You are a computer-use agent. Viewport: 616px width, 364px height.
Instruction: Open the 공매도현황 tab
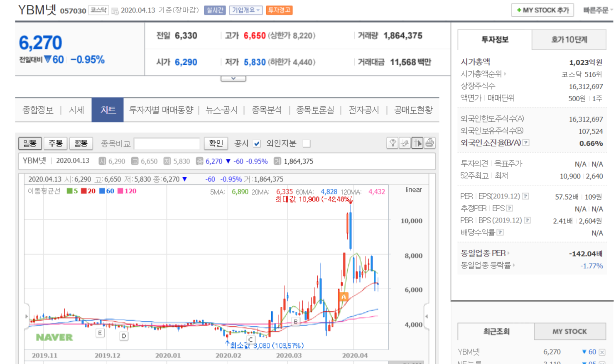coord(413,110)
